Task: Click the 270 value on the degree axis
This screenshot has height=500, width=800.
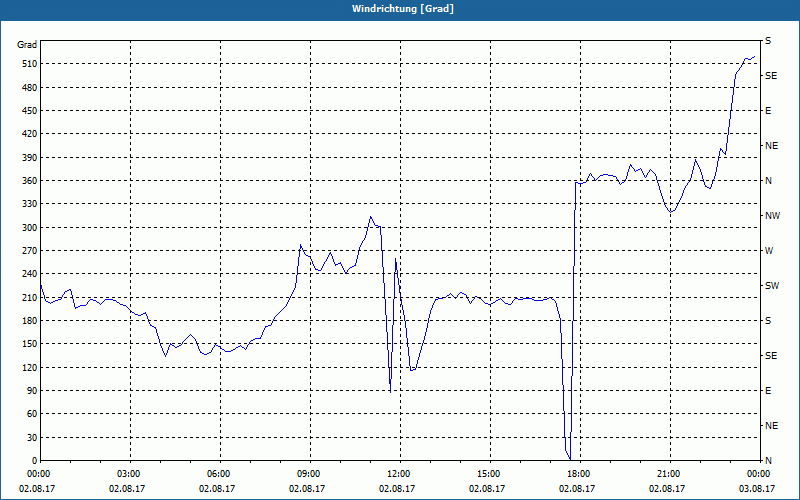Action: (x=29, y=251)
